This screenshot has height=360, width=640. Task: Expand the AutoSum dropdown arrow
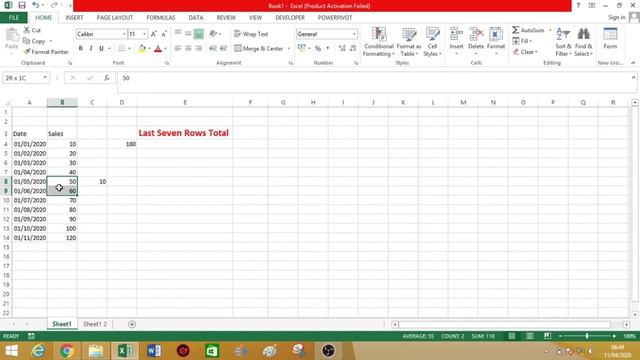[550, 30]
